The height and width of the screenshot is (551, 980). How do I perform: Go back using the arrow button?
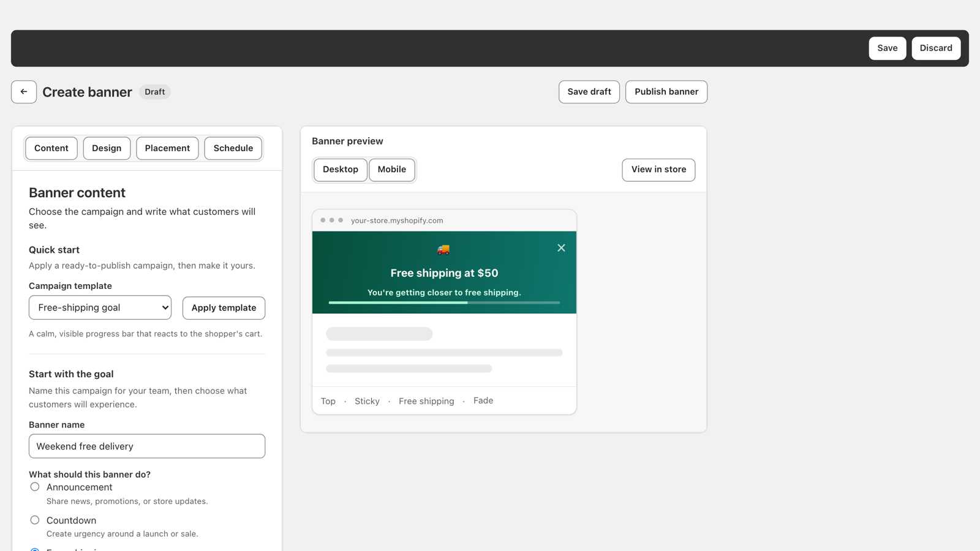24,92
